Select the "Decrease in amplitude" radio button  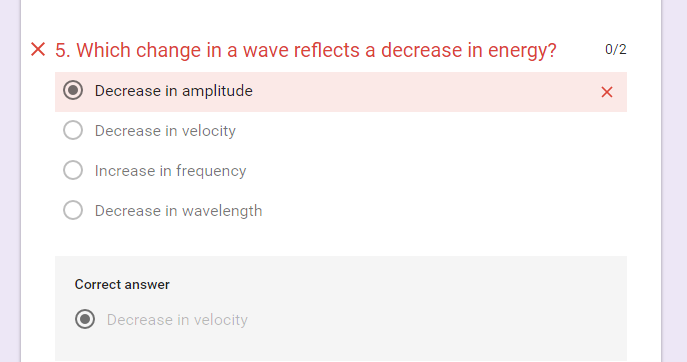pos(73,90)
